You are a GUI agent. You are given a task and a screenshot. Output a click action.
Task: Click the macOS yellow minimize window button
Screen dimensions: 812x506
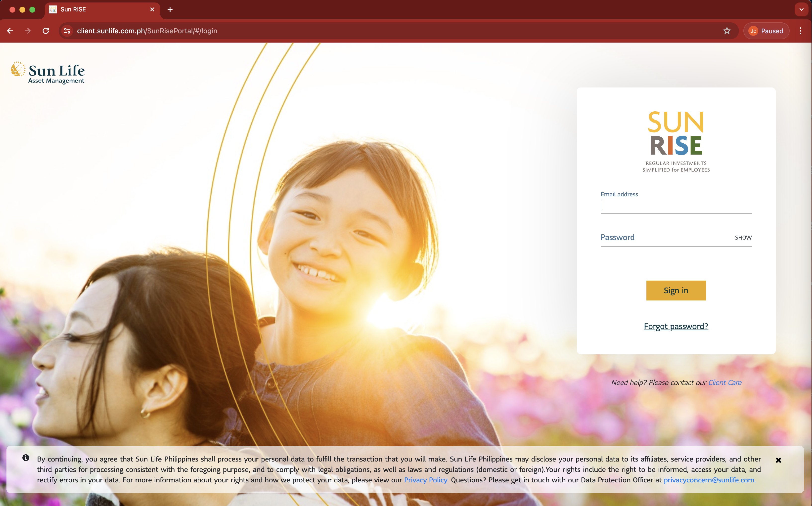22,9
